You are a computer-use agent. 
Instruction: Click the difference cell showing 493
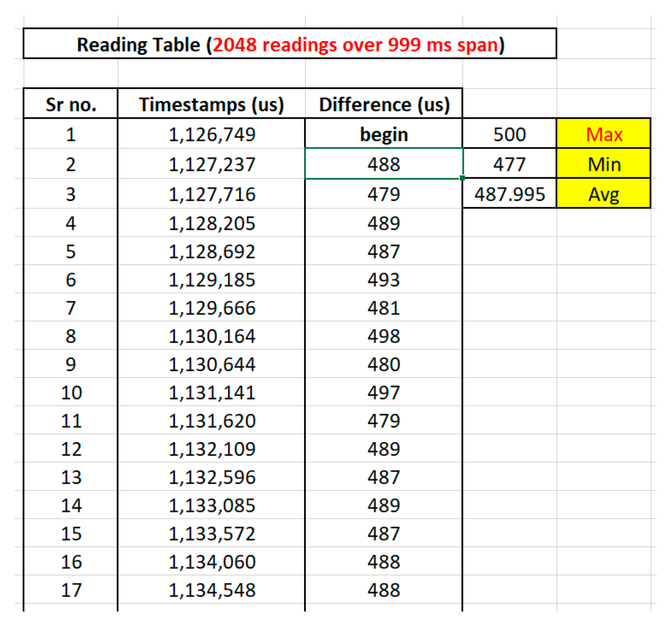click(x=384, y=280)
